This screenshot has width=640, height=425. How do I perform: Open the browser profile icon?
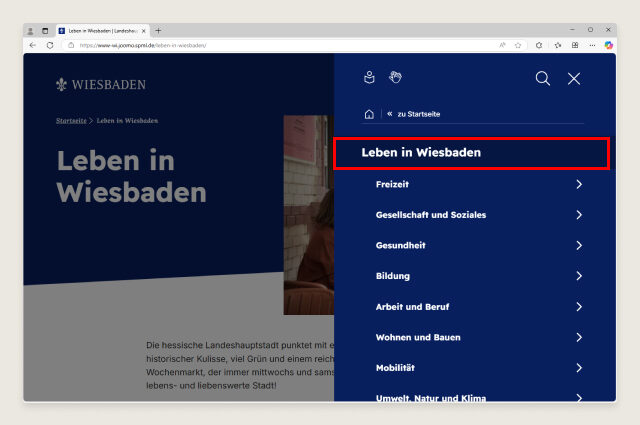[x=30, y=31]
